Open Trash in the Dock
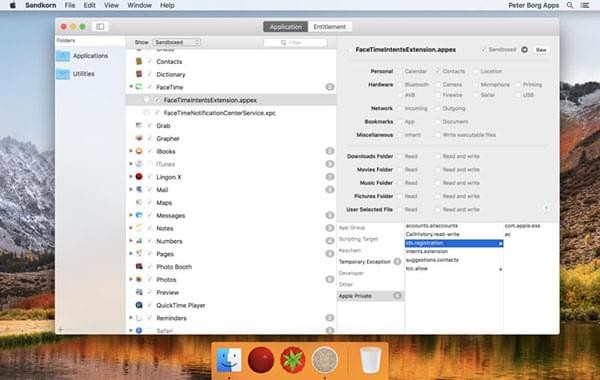Viewport: 600px width, 380px height. [x=370, y=360]
